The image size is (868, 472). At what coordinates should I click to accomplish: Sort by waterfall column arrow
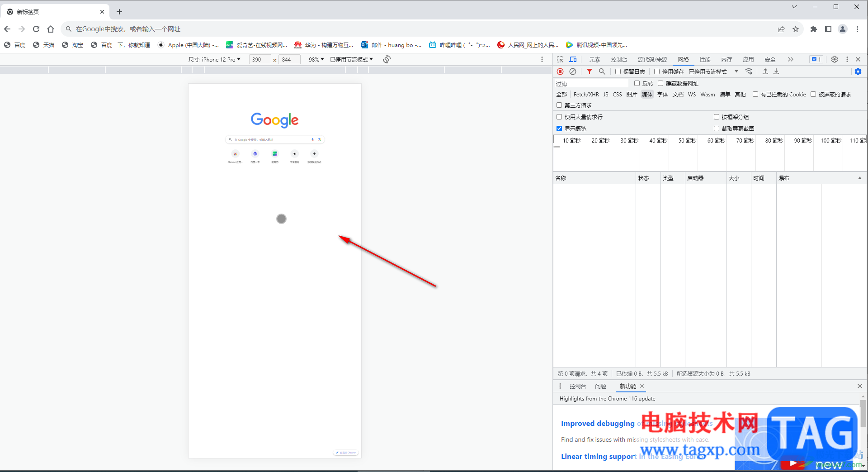860,178
